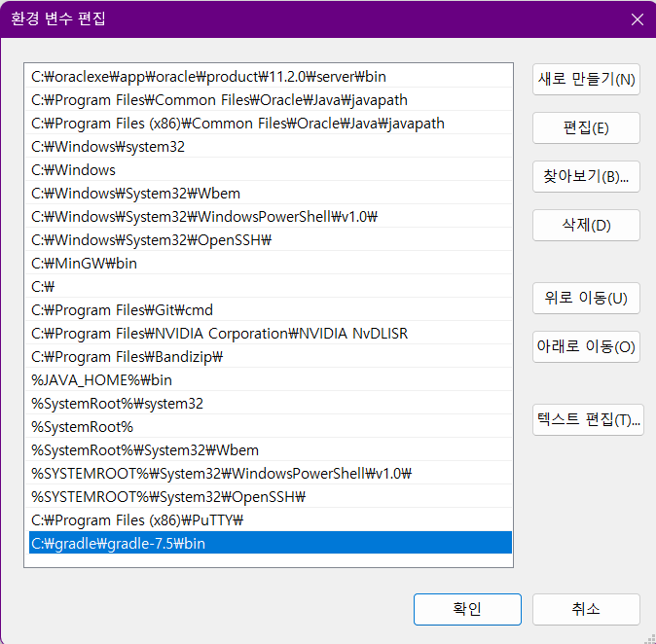This screenshot has width=656, height=644.
Task: Cancel with the 취소 button
Action: coord(586,609)
